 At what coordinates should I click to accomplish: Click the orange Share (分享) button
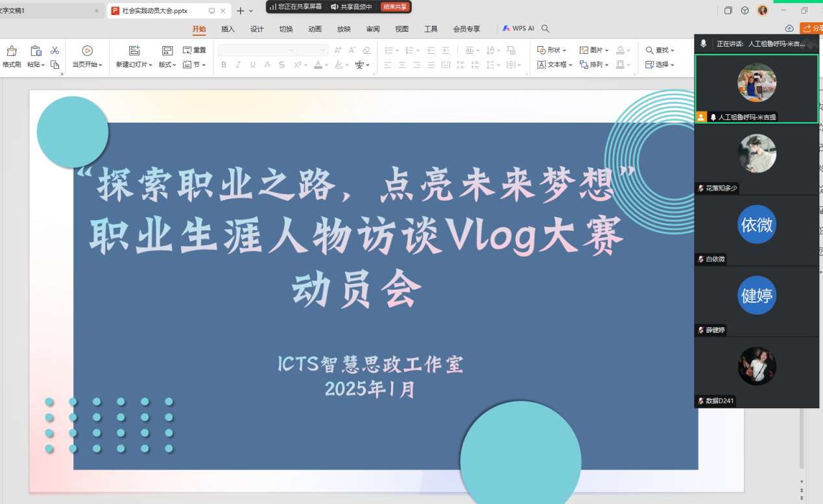pyautogui.click(x=811, y=28)
